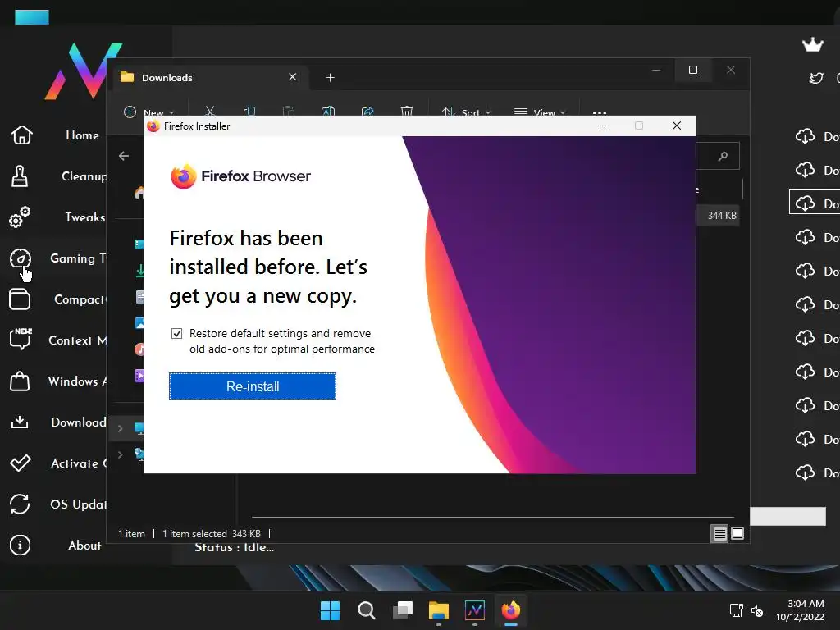Click the highlighted cloud download button in list
This screenshot has width=840, height=630.
(815, 203)
